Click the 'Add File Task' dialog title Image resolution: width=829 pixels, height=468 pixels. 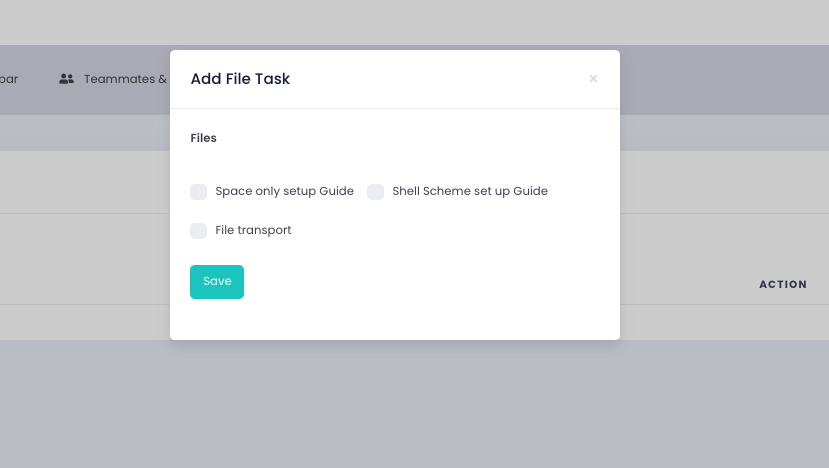(240, 79)
